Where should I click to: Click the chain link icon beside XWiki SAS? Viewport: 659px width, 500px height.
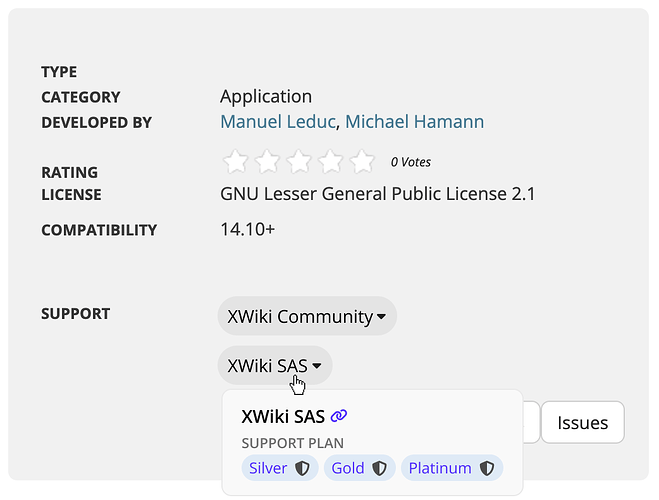pyautogui.click(x=339, y=416)
